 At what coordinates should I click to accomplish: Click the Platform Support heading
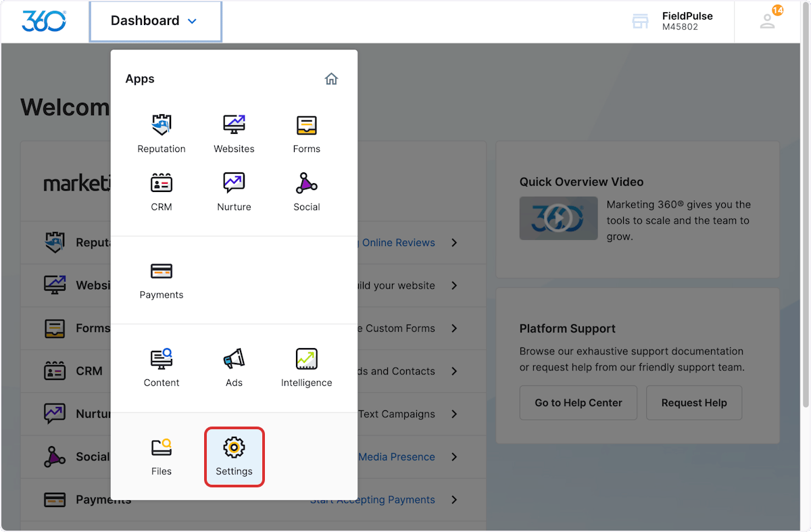click(x=567, y=329)
